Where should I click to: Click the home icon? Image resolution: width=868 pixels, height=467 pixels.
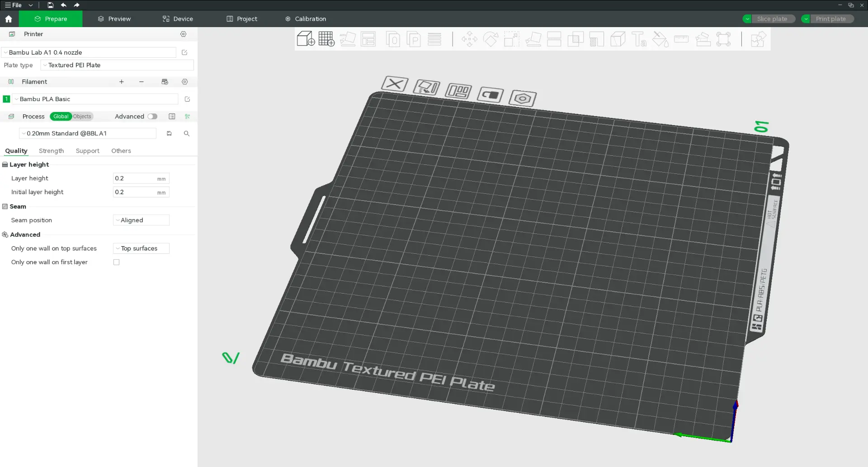tap(9, 19)
